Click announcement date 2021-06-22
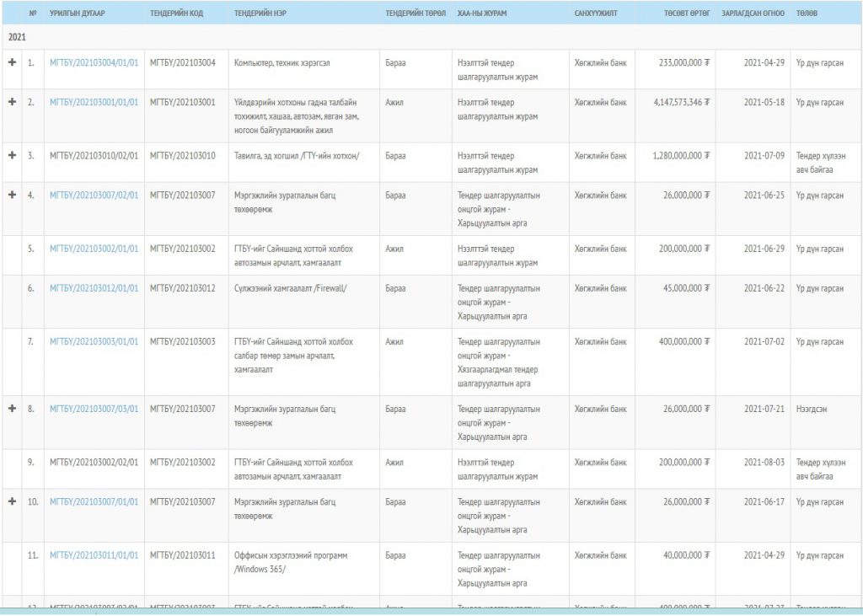The width and height of the screenshot is (863, 616). click(764, 288)
